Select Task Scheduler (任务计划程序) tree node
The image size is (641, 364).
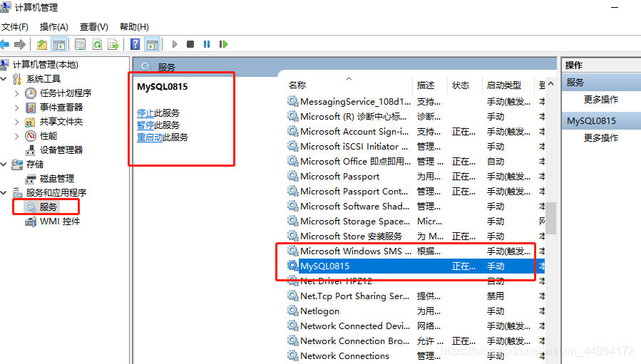click(x=66, y=93)
